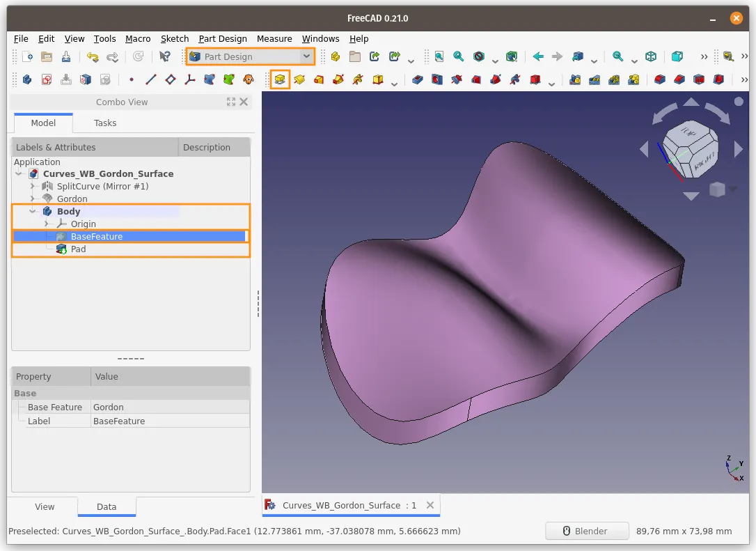
Task: Click the Create group folder icon
Action: tap(355, 57)
